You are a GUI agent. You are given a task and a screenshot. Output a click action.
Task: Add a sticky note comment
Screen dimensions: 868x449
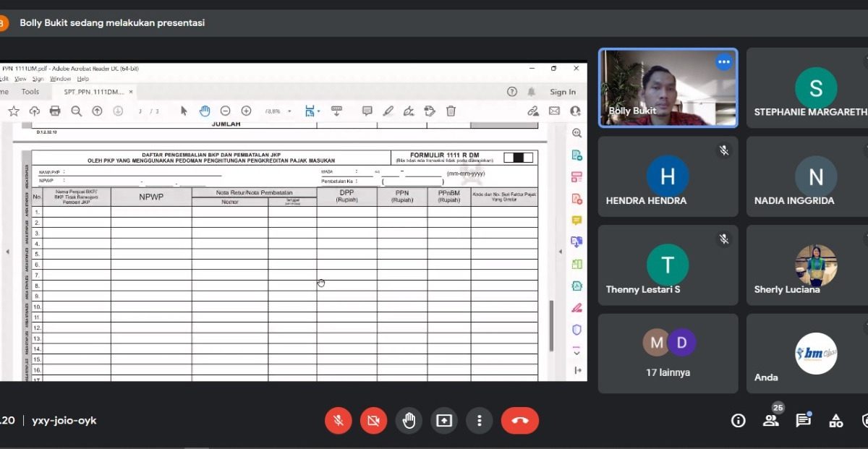pos(367,111)
